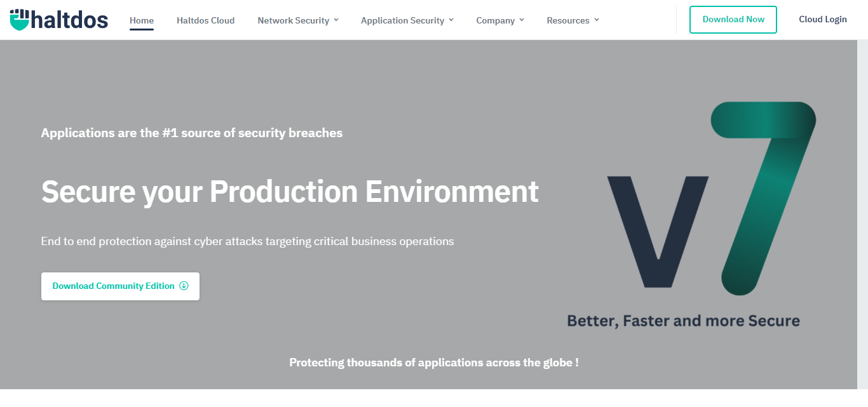The height and width of the screenshot is (407, 868).
Task: Click 'End to end protection' description text
Action: pos(248,241)
